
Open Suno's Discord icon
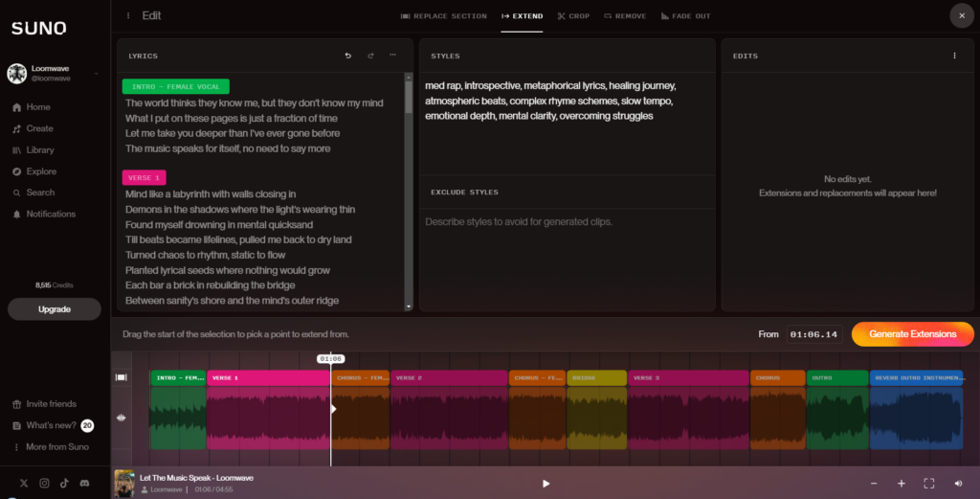pyautogui.click(x=84, y=483)
